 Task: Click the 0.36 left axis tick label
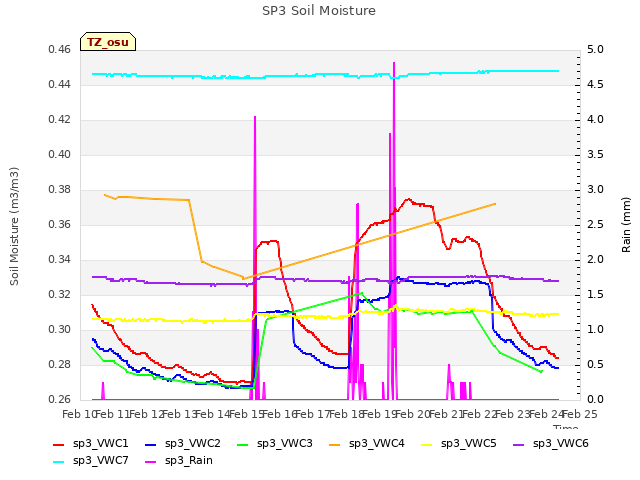click(x=60, y=225)
